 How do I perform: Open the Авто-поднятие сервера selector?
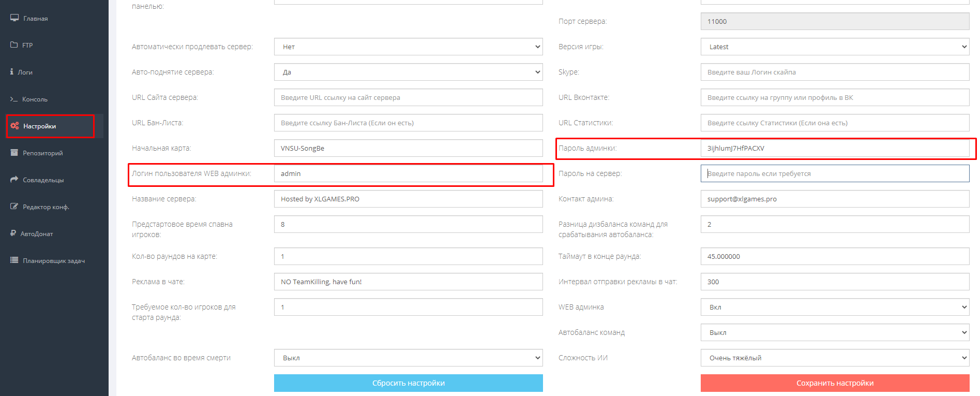408,72
